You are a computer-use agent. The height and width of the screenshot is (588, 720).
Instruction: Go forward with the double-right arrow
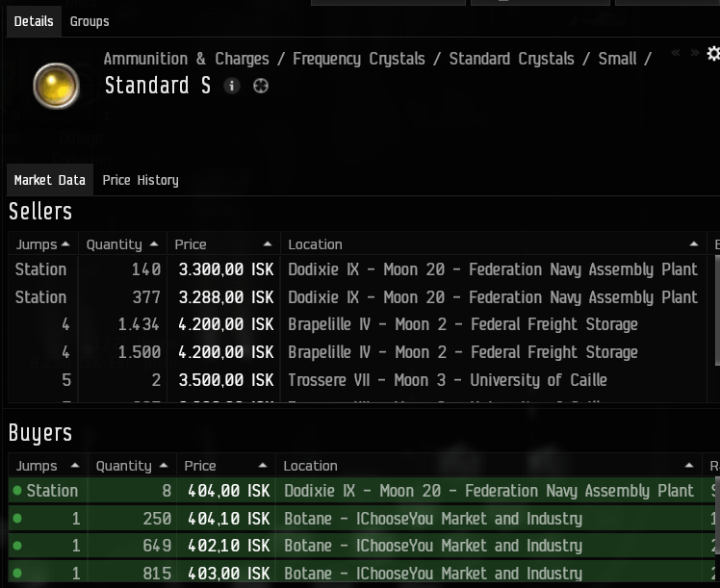[x=695, y=53]
